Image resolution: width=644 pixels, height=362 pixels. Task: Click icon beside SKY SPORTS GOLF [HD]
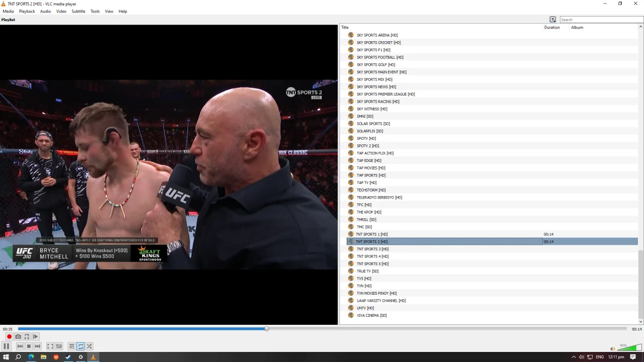pyautogui.click(x=351, y=64)
